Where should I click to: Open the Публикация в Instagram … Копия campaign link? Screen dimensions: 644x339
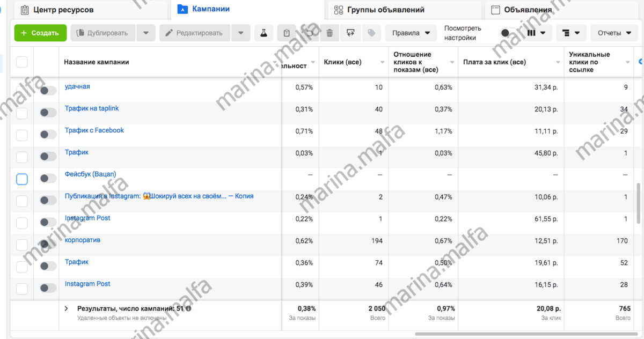[x=159, y=196]
